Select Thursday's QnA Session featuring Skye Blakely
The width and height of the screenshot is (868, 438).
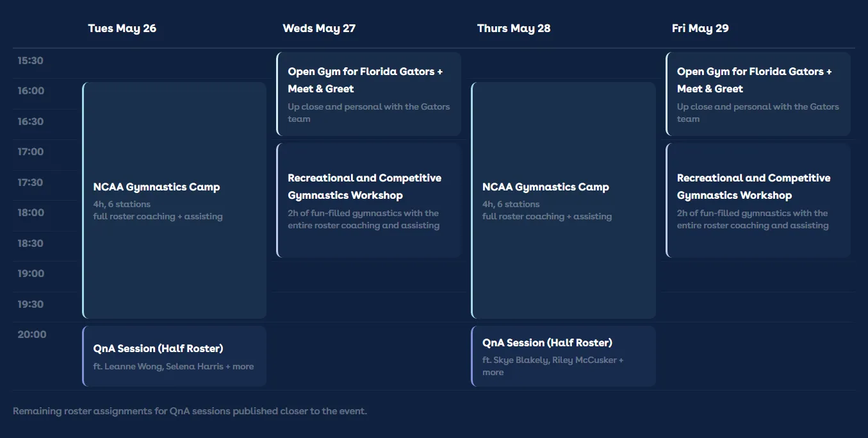click(562, 356)
